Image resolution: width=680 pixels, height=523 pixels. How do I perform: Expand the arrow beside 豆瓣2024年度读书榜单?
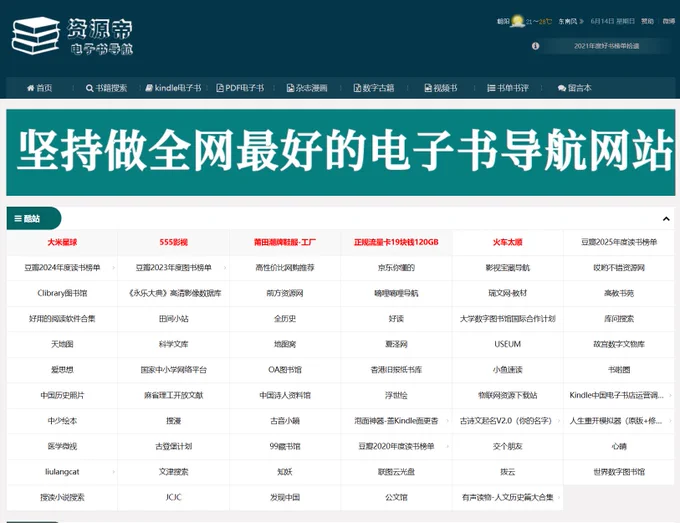click(x=114, y=268)
